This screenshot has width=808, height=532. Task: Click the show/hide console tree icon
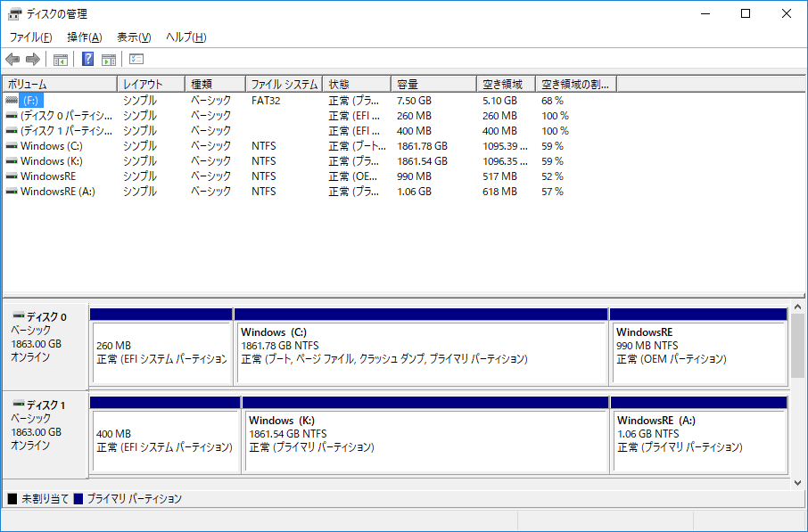[x=61, y=60]
